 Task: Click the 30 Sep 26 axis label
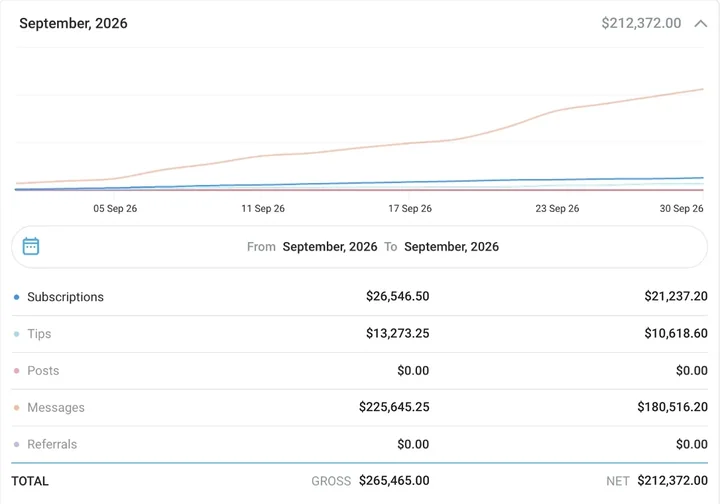click(681, 208)
